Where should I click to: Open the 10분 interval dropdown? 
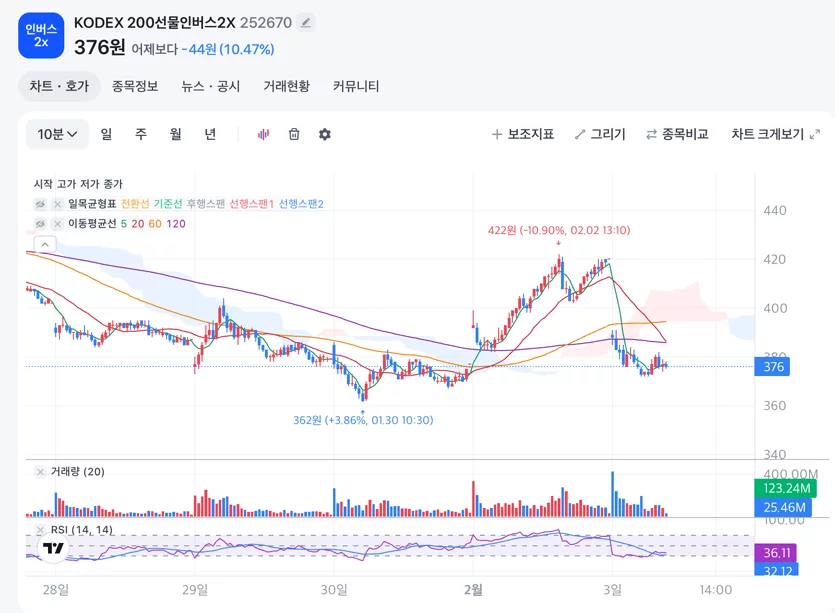[x=57, y=134]
